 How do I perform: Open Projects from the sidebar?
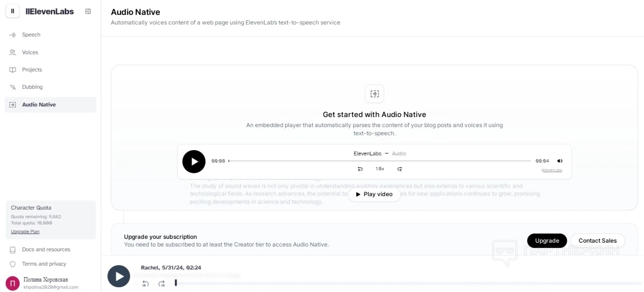pyautogui.click(x=32, y=70)
